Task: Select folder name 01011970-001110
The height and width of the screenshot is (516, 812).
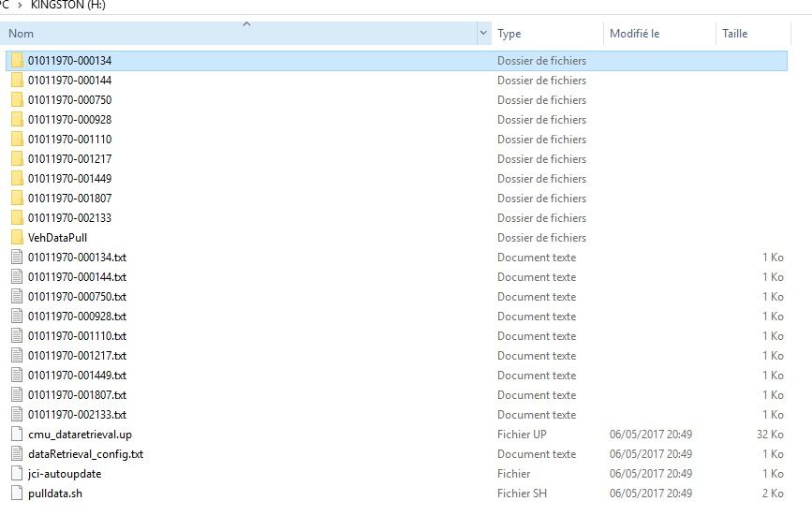Action: pyautogui.click(x=70, y=140)
